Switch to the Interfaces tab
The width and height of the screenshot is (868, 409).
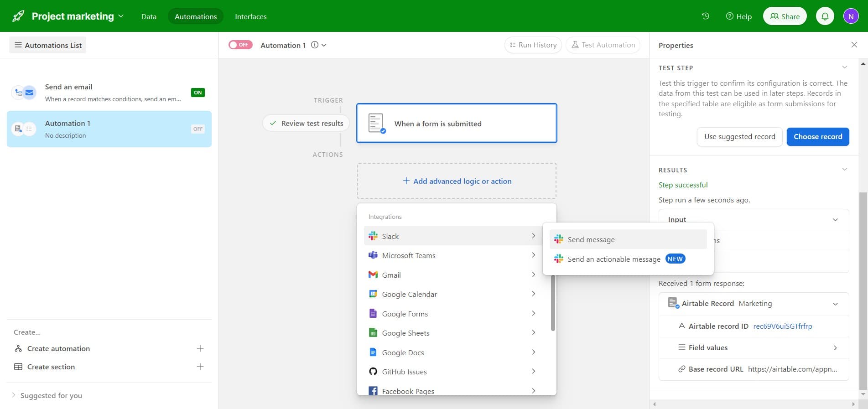tap(250, 16)
